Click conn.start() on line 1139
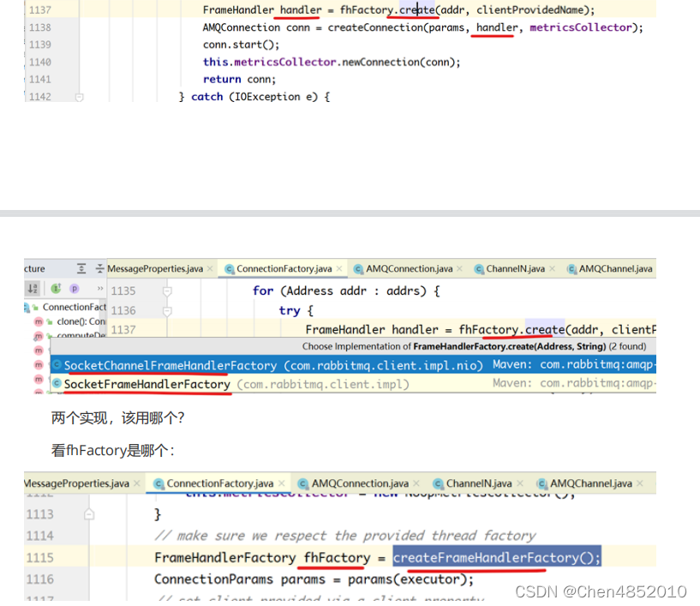The height and width of the screenshot is (606, 700). click(241, 45)
